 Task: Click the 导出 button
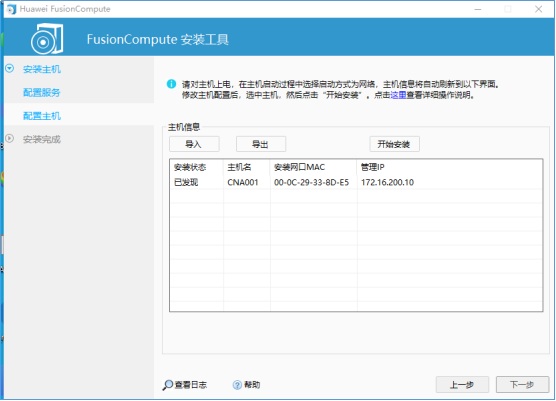pos(261,144)
